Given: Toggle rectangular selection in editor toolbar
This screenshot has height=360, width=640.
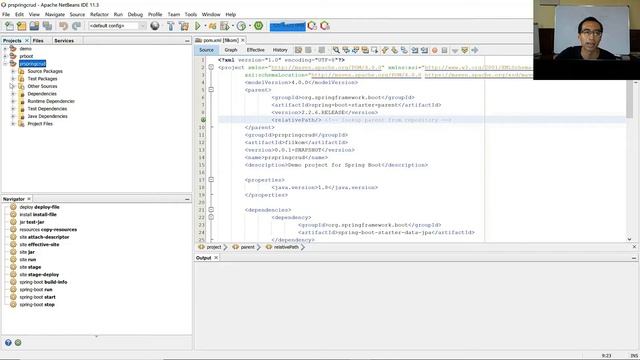Looking at the screenshot, I should 374,50.
